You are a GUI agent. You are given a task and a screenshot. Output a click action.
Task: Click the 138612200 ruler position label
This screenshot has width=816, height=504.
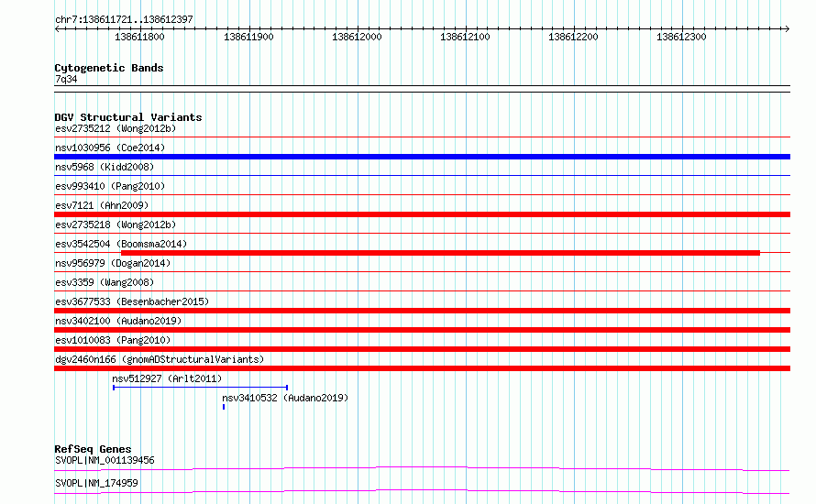(573, 37)
